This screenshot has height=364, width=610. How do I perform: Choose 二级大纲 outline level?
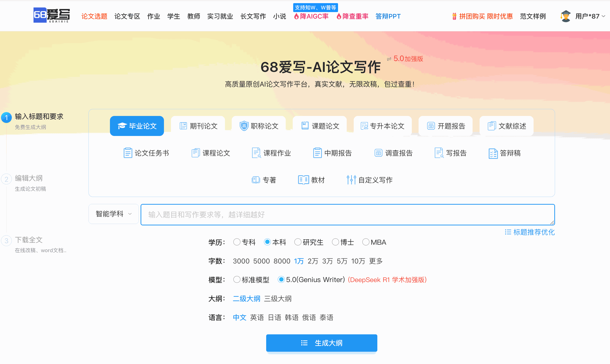tap(246, 298)
